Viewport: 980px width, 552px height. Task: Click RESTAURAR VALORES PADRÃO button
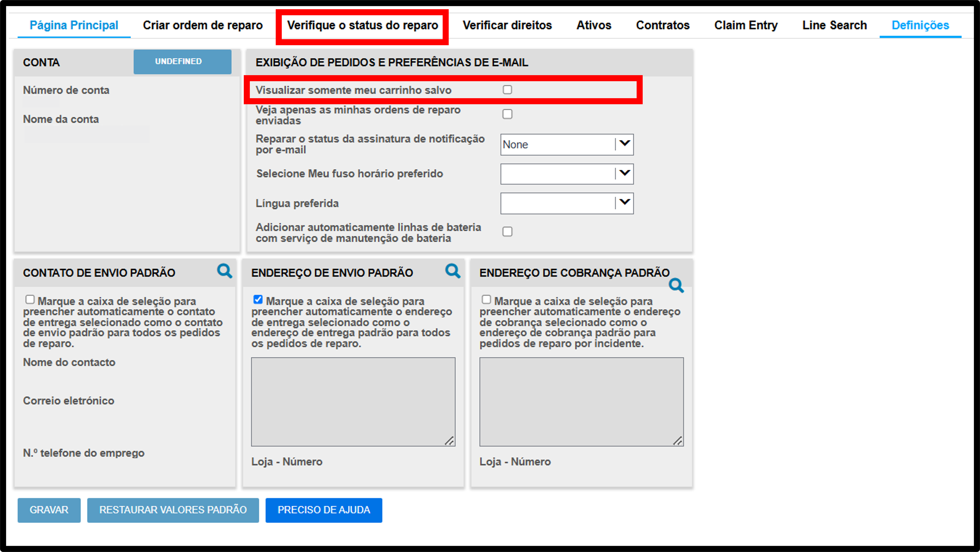[x=173, y=510]
